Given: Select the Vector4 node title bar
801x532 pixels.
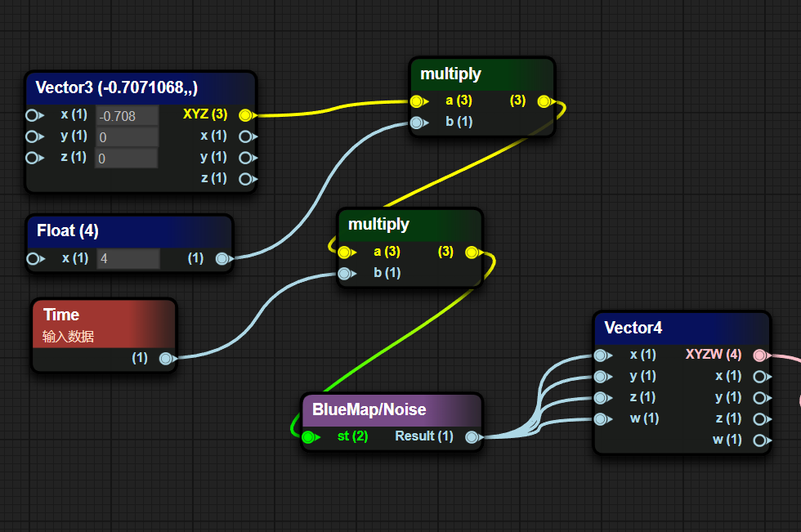Looking at the screenshot, I should (681, 328).
